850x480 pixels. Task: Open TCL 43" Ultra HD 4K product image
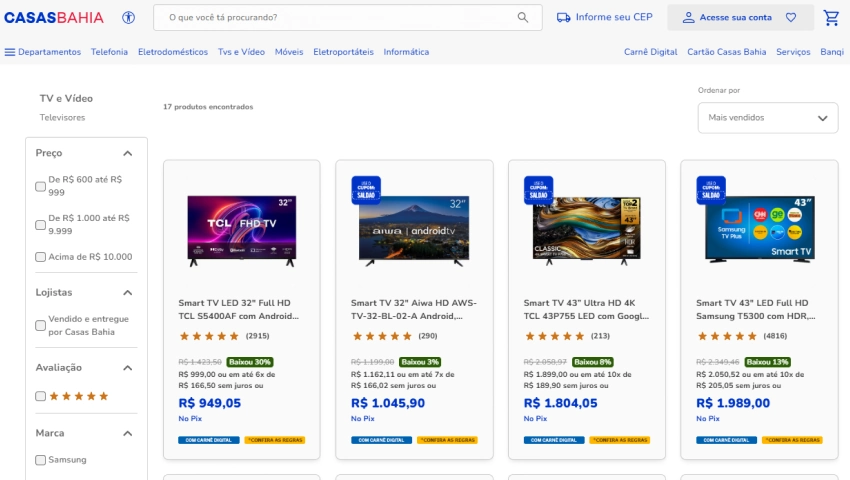587,231
